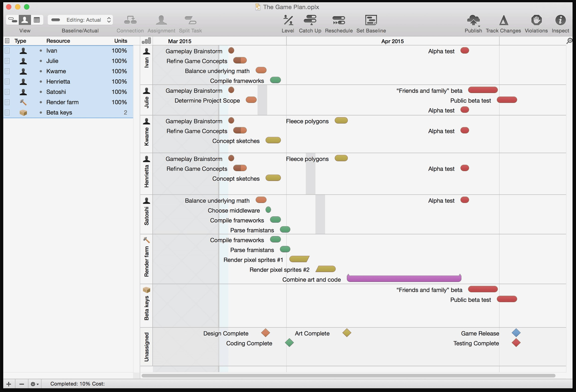Click the Violations icon in toolbar
Viewport: 576px width, 392px height.
tap(536, 20)
